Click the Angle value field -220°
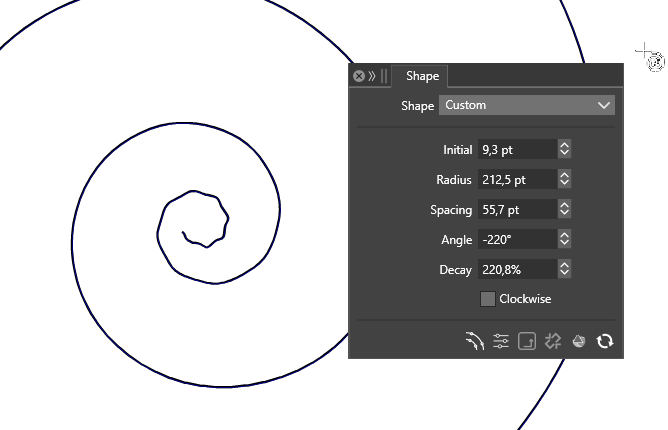Image resolution: width=668 pixels, height=430 pixels. (x=517, y=239)
